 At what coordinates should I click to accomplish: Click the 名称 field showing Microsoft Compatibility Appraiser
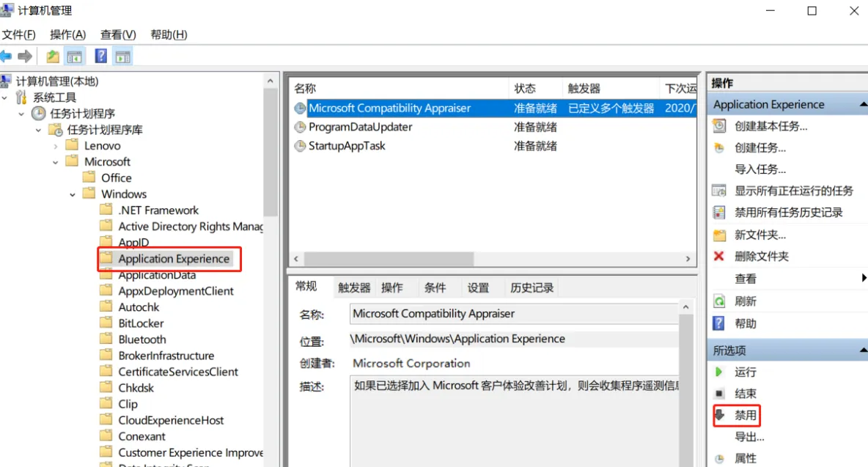pos(514,314)
